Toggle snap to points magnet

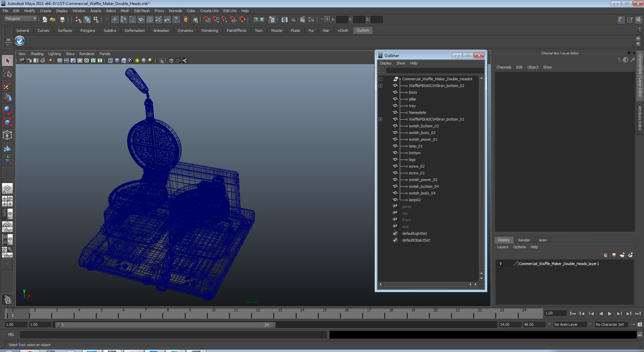pyautogui.click(x=225, y=19)
